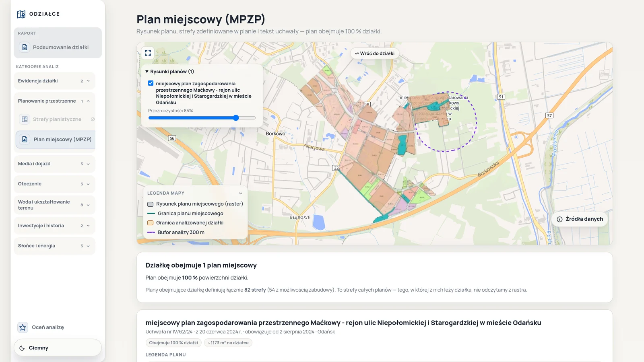This screenshot has height=362, width=644.
Task: Select Plan miejscowy (MPZP) item
Action: [x=56, y=140]
